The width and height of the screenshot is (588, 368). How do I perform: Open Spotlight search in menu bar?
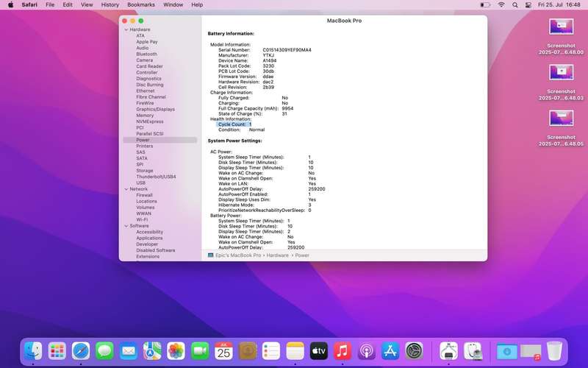515,5
